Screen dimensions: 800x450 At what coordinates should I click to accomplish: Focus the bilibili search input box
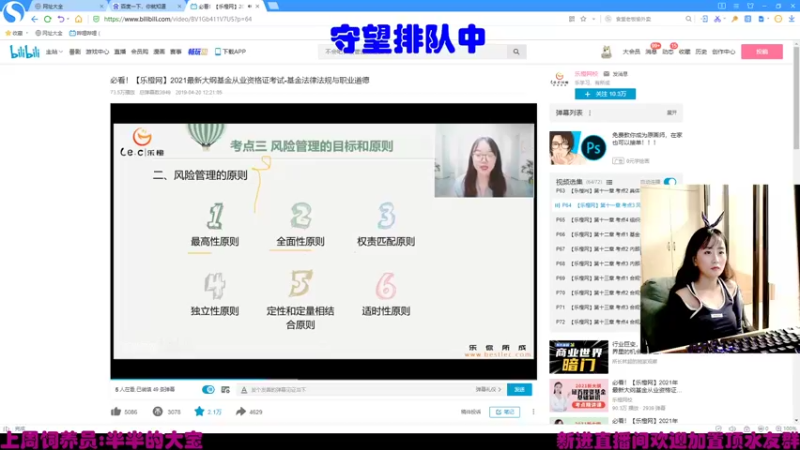pos(414,52)
